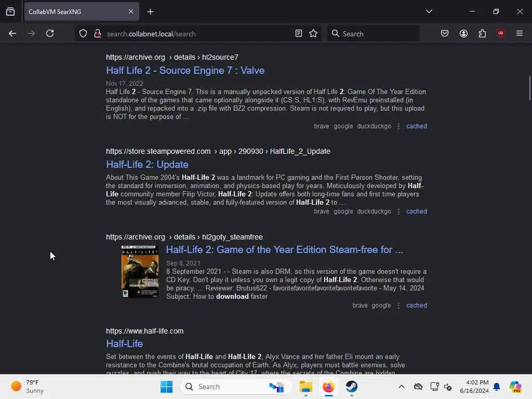The image size is (532, 399).
Task: Click the page vertical scrollbar thumb
Action: (529, 88)
